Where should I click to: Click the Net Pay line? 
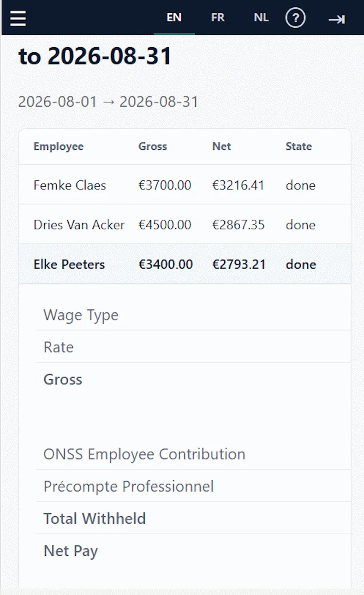(193, 551)
